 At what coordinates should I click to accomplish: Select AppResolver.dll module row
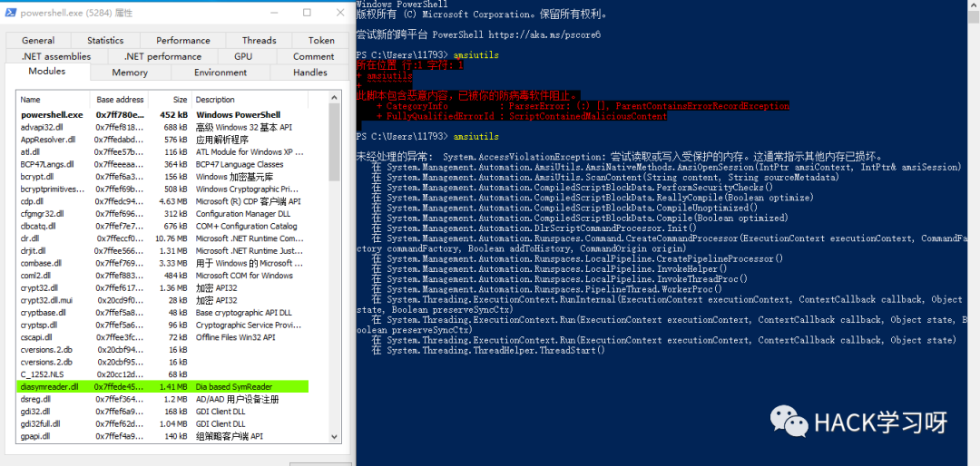click(x=162, y=140)
